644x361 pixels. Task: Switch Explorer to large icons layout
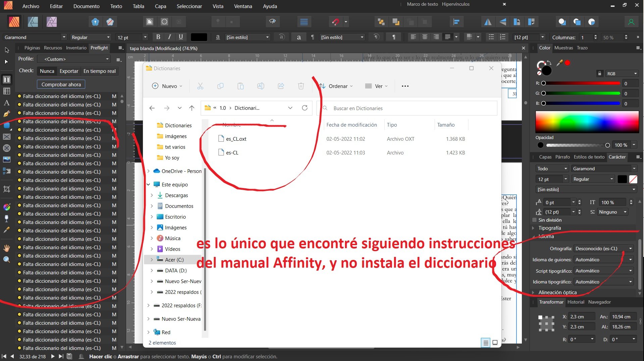[x=495, y=343]
